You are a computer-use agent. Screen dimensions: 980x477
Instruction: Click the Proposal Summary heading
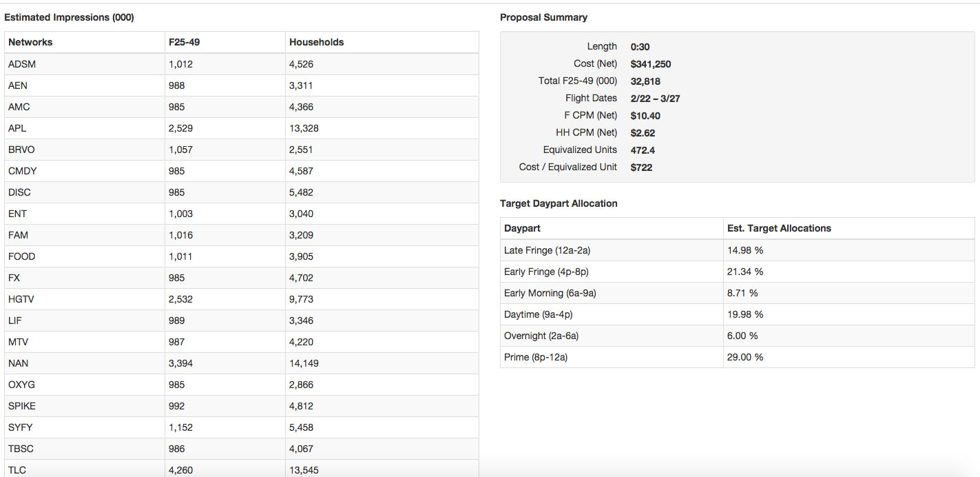(543, 17)
